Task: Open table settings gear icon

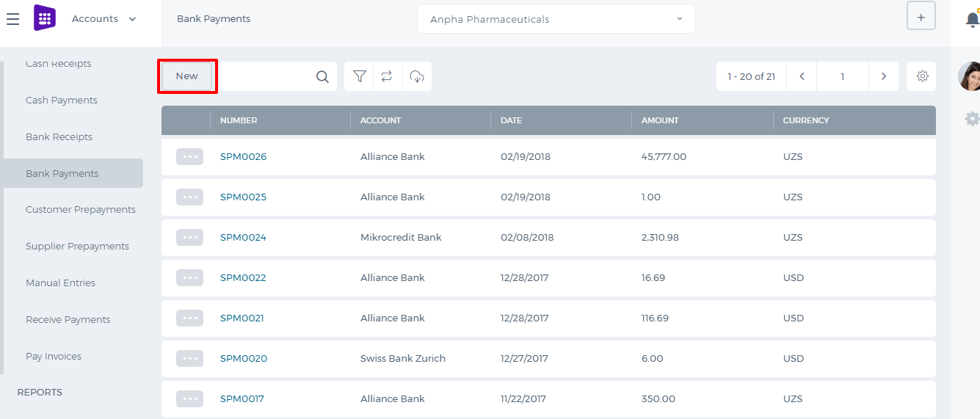Action: pyautogui.click(x=922, y=76)
